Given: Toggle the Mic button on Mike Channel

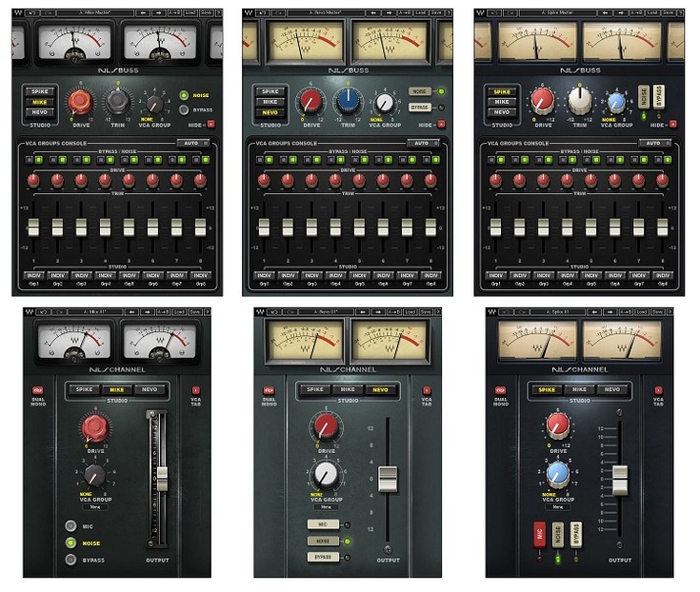Looking at the screenshot, I should tap(70, 526).
